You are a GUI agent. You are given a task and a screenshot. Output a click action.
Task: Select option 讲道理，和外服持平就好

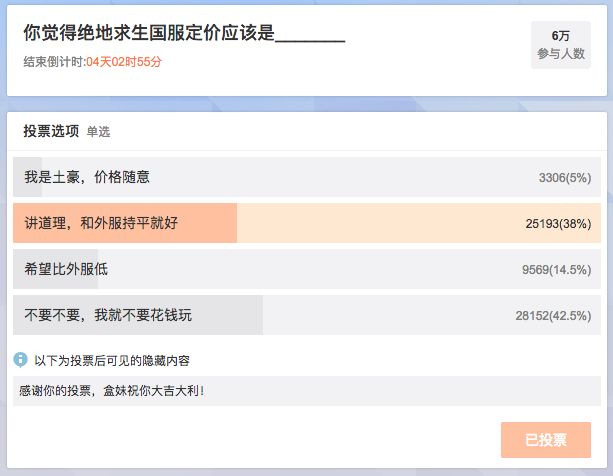pos(307,223)
